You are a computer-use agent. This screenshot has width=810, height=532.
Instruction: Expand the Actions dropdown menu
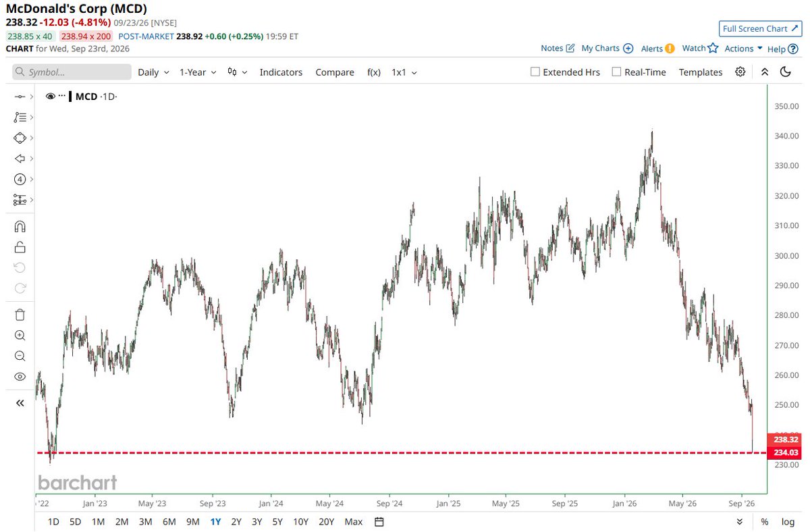pyautogui.click(x=743, y=48)
